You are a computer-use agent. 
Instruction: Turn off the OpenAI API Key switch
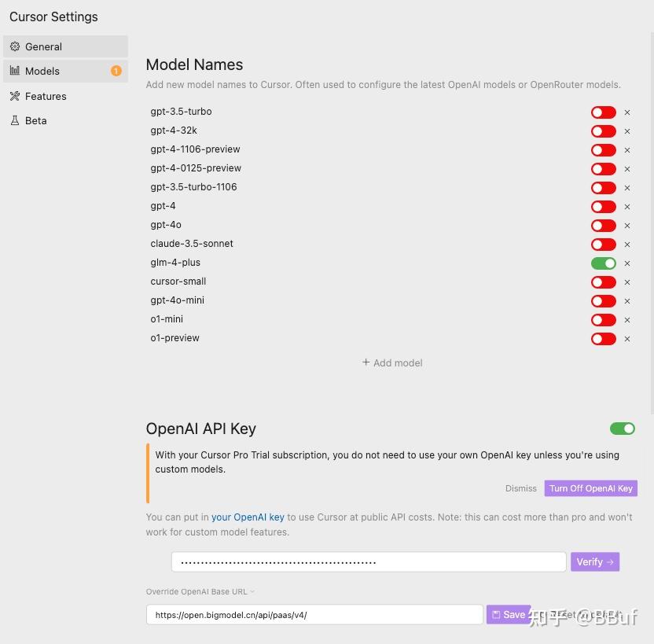coord(622,429)
